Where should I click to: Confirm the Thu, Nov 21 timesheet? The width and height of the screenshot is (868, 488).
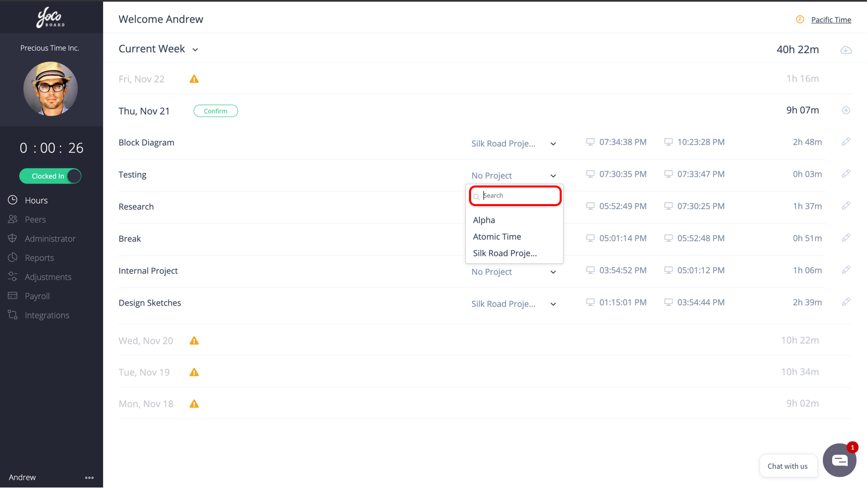216,110
